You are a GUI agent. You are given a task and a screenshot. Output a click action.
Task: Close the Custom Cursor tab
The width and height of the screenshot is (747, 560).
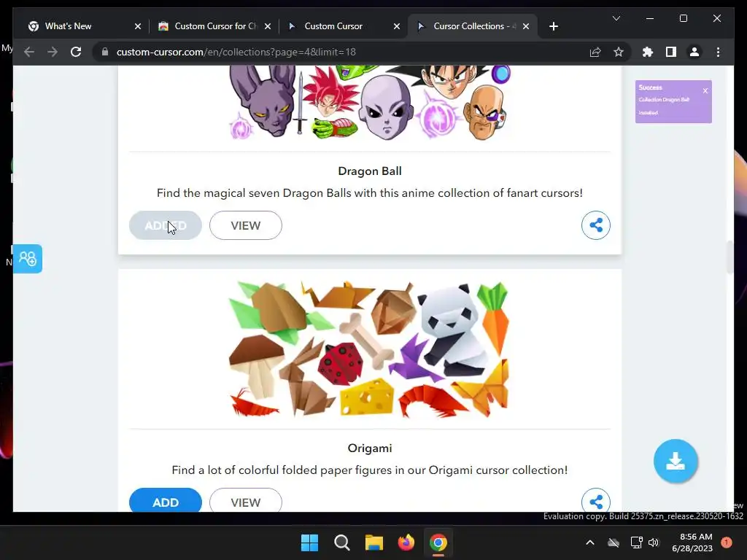point(397,26)
